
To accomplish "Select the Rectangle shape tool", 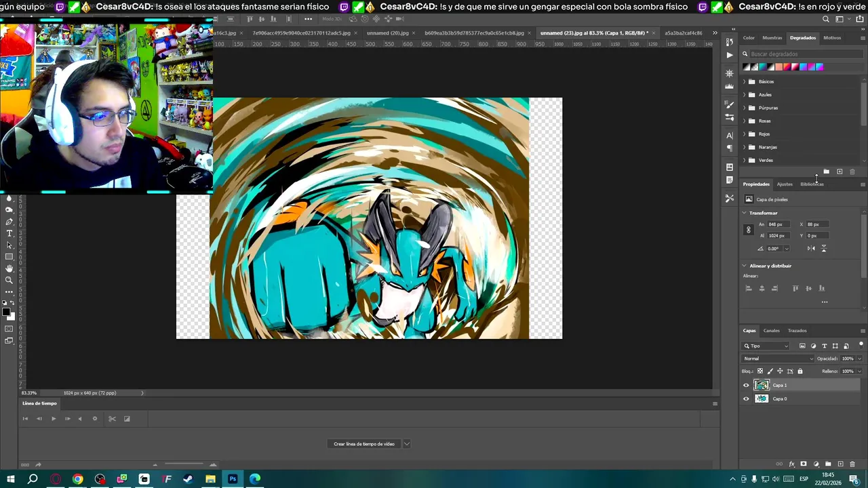I will click(x=9, y=257).
